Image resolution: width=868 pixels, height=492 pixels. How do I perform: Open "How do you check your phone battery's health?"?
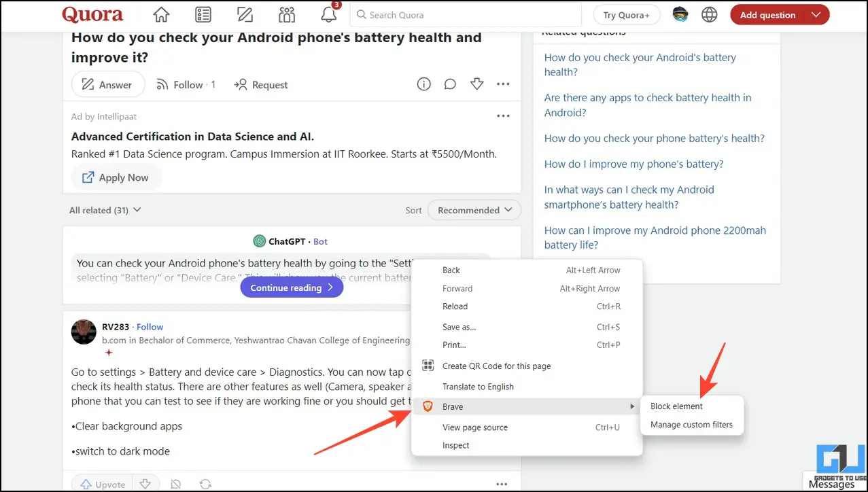pos(655,138)
